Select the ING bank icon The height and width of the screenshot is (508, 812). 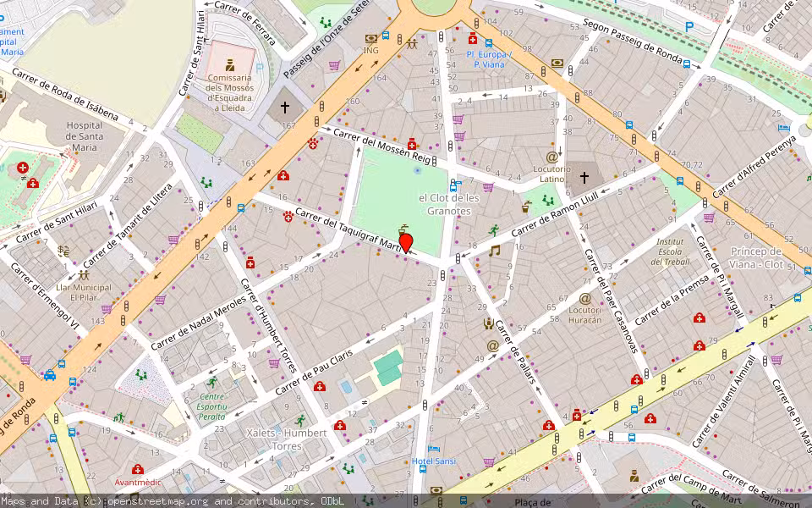371,39
